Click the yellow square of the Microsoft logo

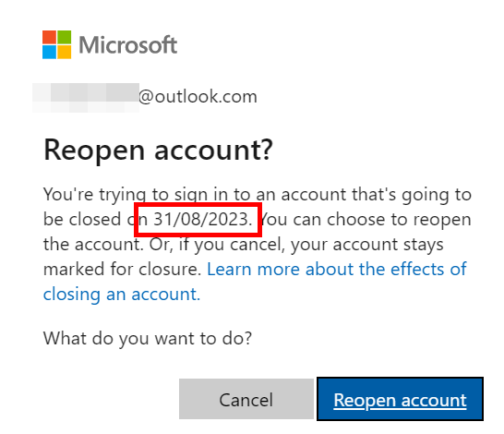click(65, 52)
